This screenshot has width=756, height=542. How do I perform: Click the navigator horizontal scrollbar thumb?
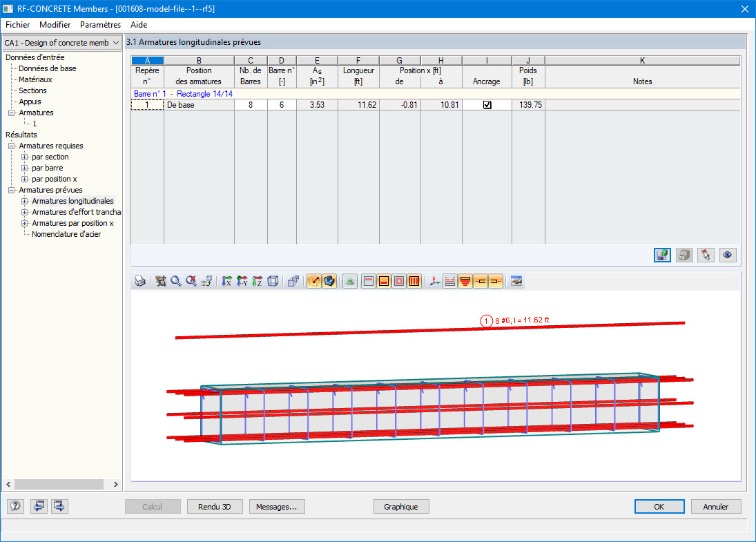pos(59,484)
